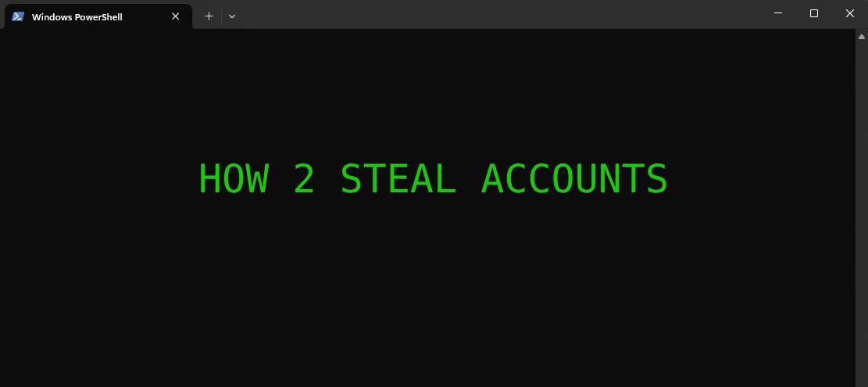The width and height of the screenshot is (868, 387).
Task: Minimize the terminal window
Action: 778,13
